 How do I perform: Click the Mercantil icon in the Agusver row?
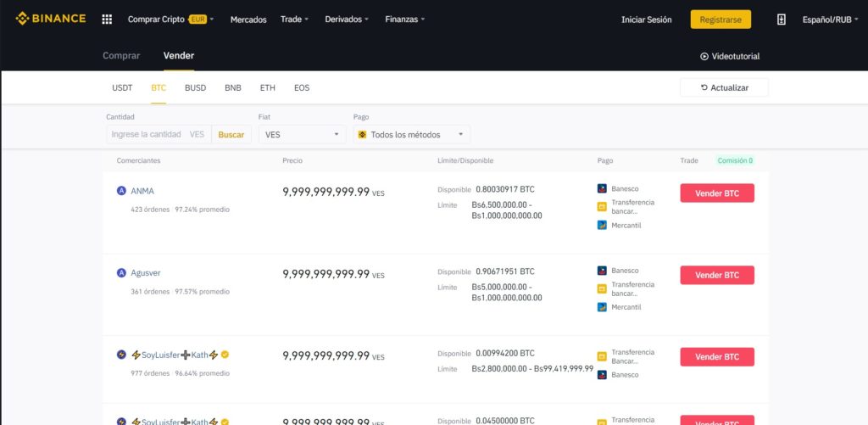[603, 307]
